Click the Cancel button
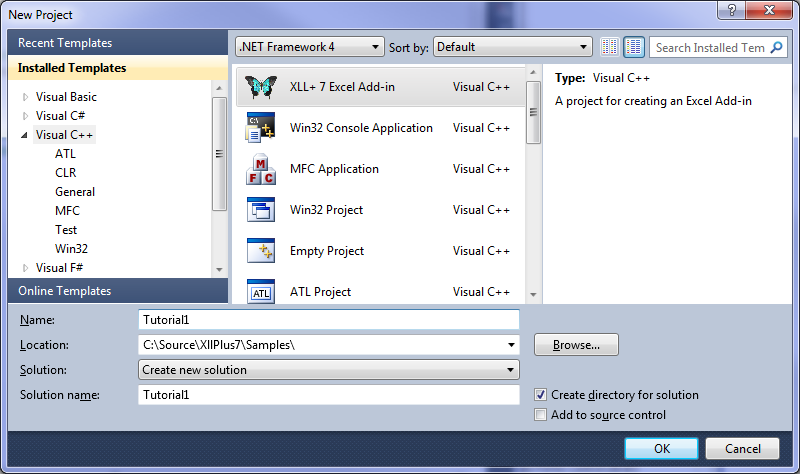Screen dimensions: 800x474 [742, 448]
